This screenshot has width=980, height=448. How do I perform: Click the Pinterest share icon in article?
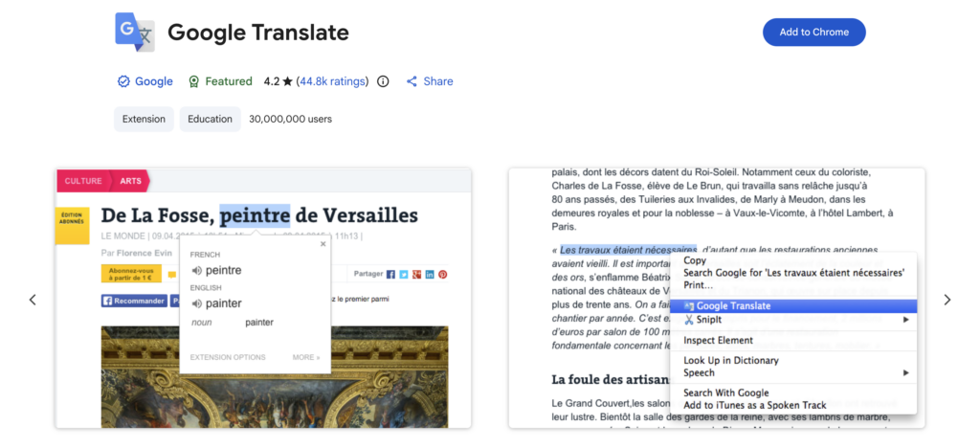pos(442,275)
